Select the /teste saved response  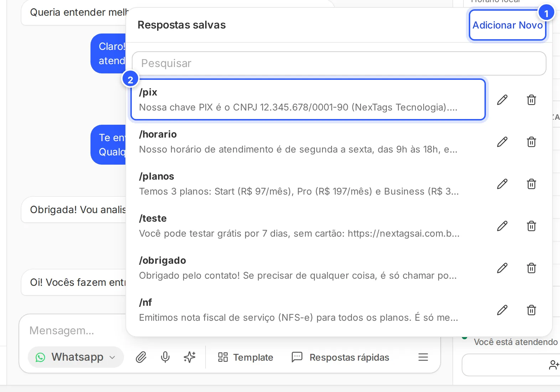(308, 226)
